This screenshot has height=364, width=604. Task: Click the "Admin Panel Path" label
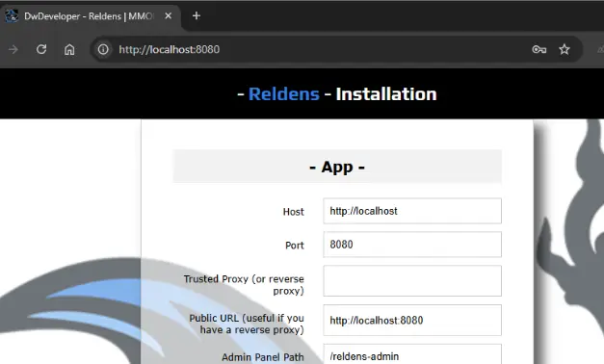coord(263,357)
